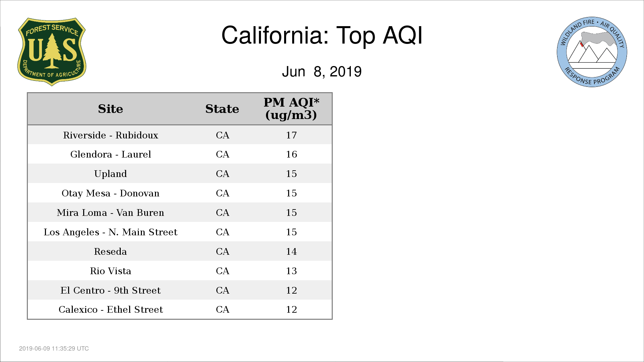This screenshot has height=362, width=644.
Task: Select Mira Loma - Van Buren row
Action: (180, 213)
